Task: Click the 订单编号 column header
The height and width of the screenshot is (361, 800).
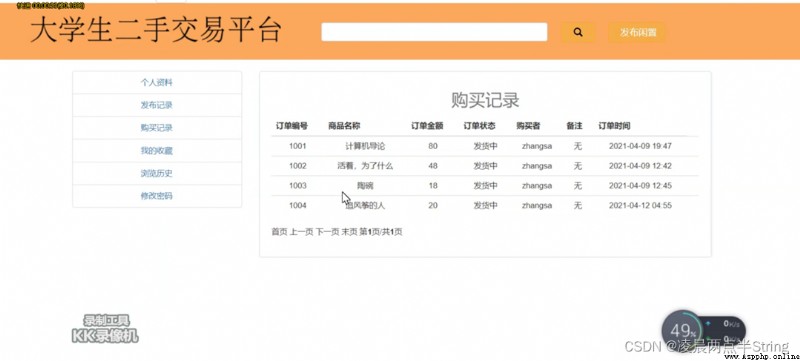Action: click(x=292, y=126)
